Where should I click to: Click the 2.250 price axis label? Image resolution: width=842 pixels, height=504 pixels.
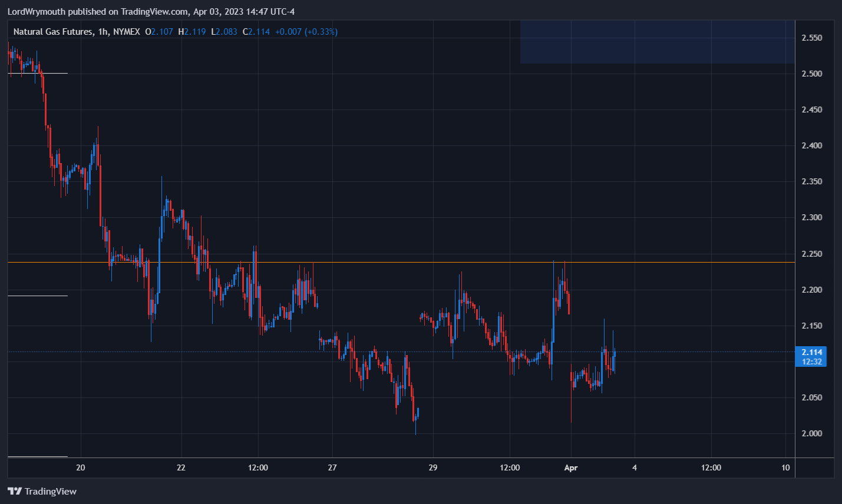(812, 254)
